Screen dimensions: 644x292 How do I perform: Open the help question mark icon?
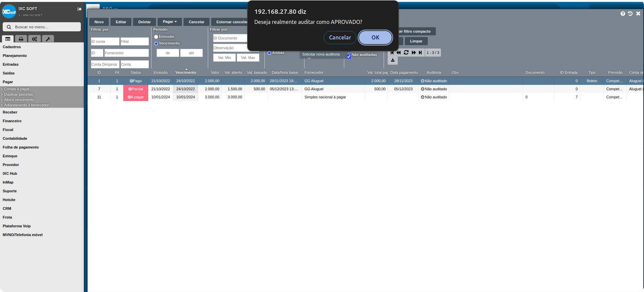pos(623,13)
